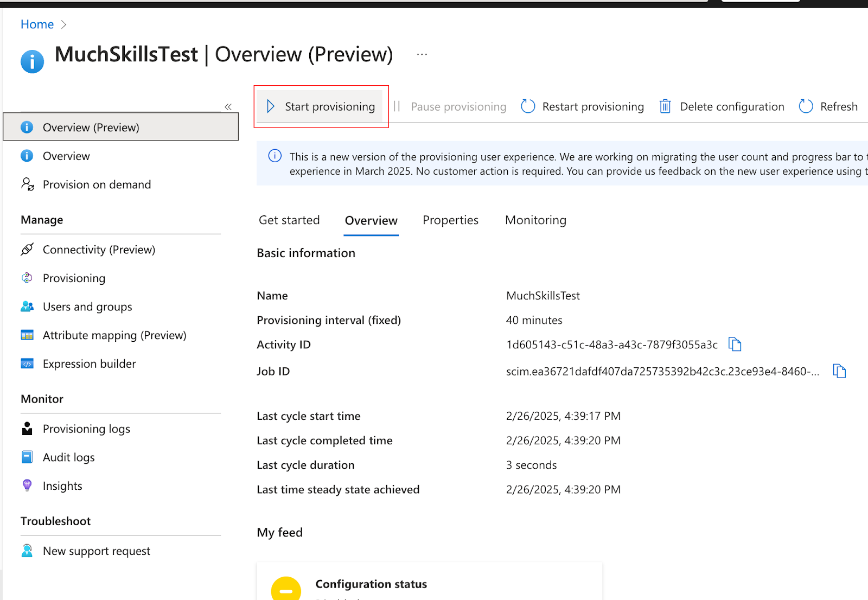Click the Expression builder code icon
The width and height of the screenshot is (868, 600).
coord(27,363)
